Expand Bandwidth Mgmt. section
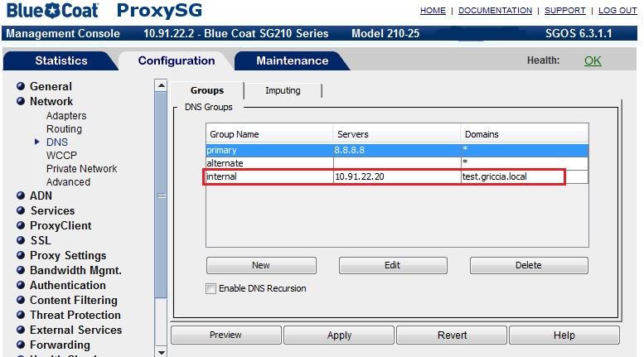Viewport: 644px width, 357px height. coord(75,270)
